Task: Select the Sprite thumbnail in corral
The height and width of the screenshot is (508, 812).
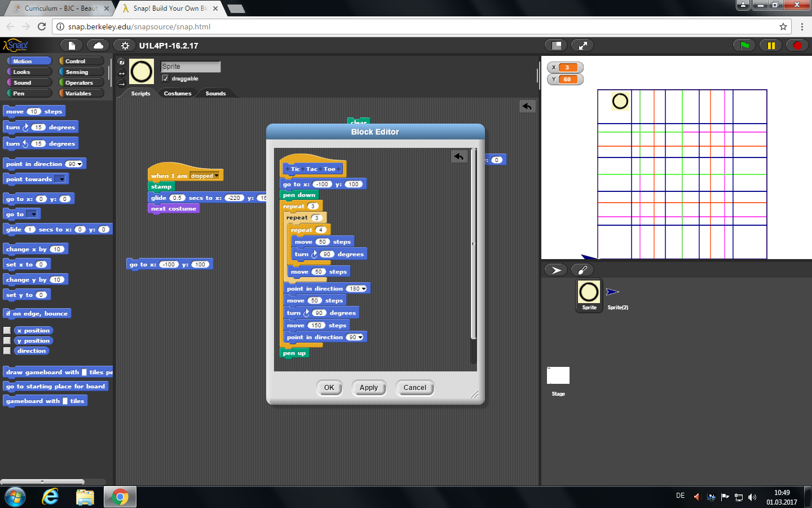Action: pos(589,296)
